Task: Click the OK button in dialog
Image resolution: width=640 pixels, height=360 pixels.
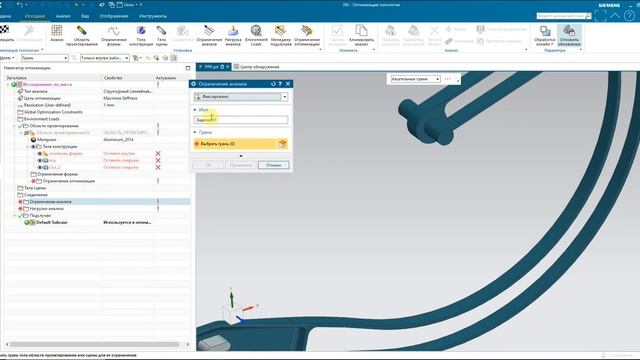Action: pyautogui.click(x=208, y=165)
